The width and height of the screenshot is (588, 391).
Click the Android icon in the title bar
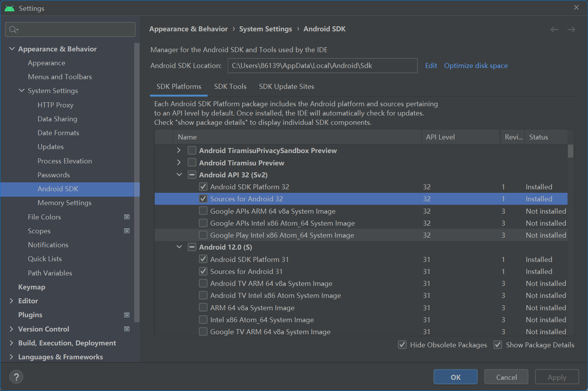tap(9, 8)
